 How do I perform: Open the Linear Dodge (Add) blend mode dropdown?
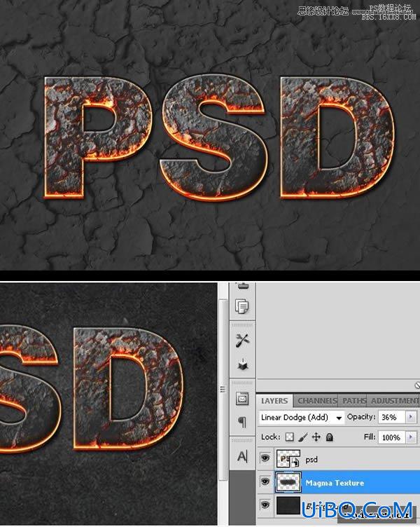point(302,418)
